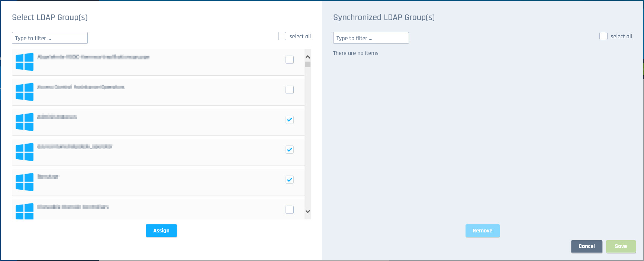
Task: Uncheck the fifth LDAP group's checkbox
Action: [x=290, y=180]
